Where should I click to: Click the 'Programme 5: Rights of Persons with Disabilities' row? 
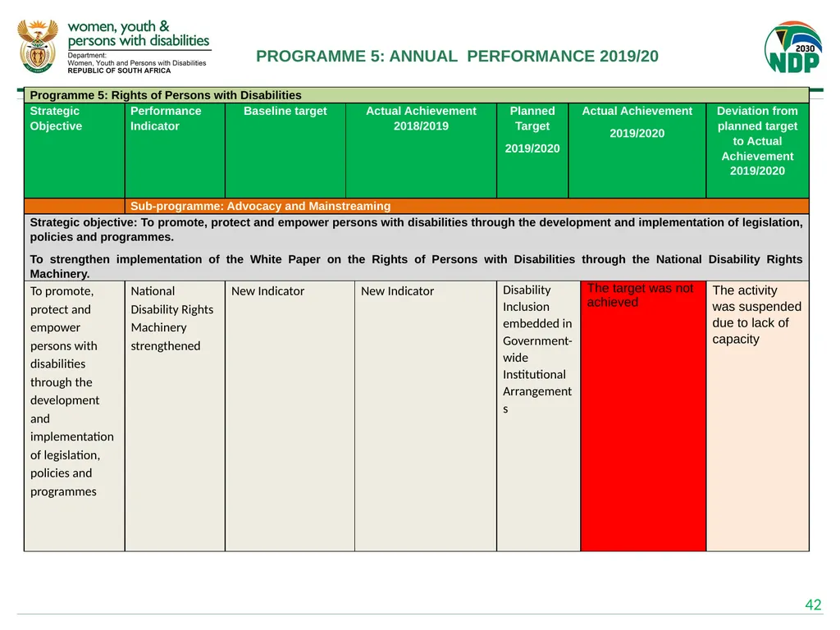416,95
